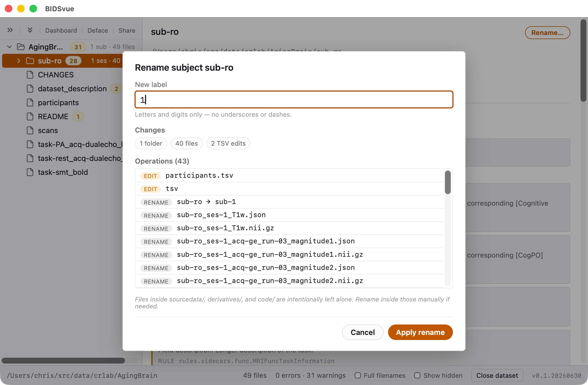Viewport: 588px width, 385px height.
Task: Select the run-03_magnitude2.json operation row
Action: click(289, 268)
